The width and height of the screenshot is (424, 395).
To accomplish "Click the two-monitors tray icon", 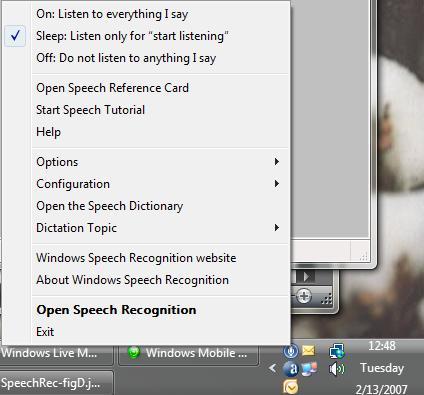I will coord(309,369).
